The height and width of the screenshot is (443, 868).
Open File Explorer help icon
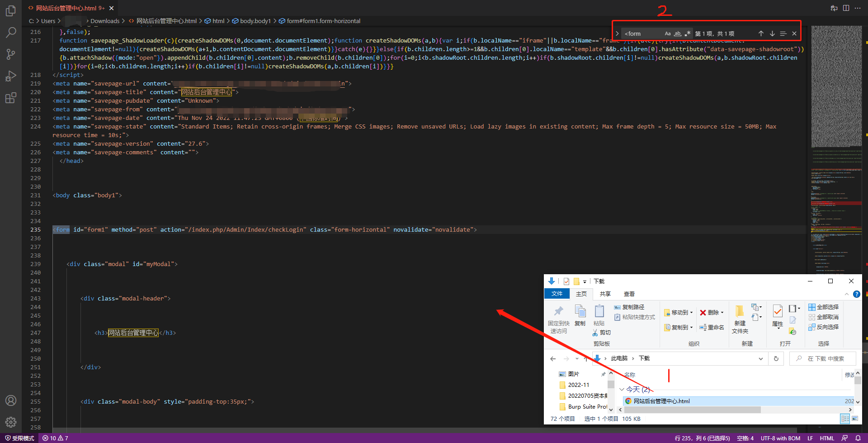(x=856, y=294)
